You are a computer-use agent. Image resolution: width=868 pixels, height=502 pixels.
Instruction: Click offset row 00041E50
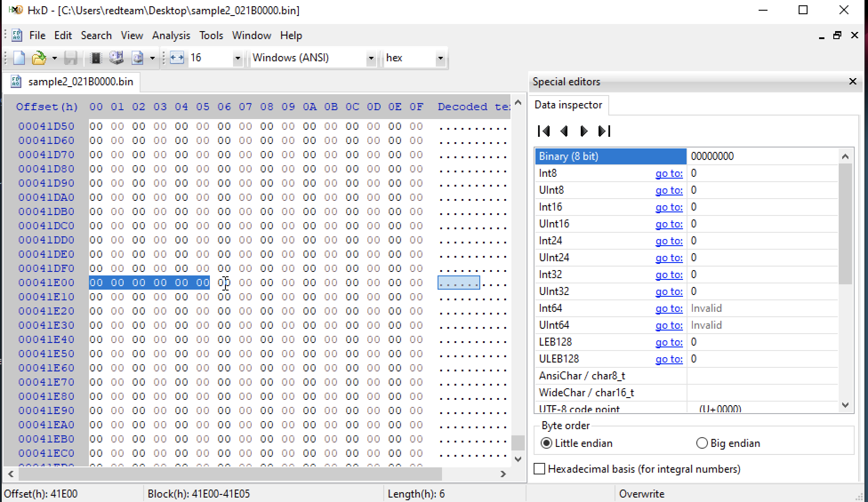click(46, 354)
